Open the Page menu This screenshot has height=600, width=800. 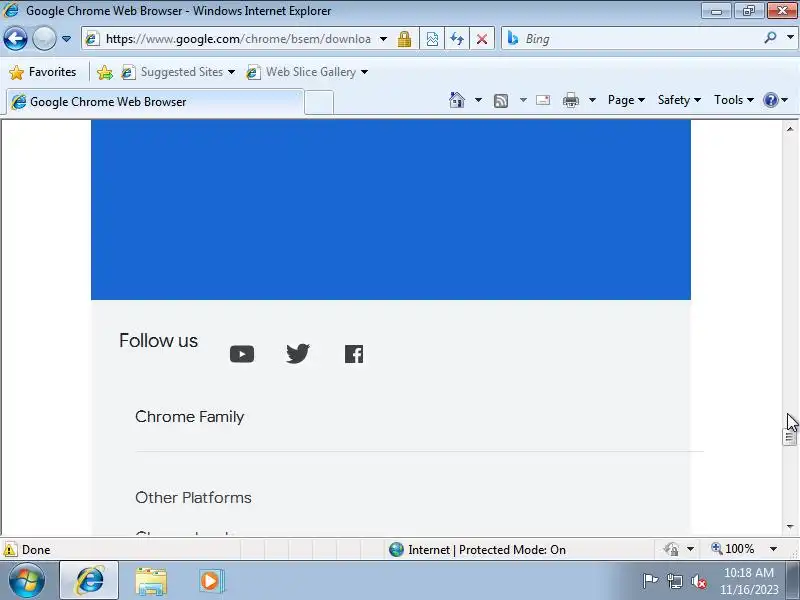[x=626, y=100]
